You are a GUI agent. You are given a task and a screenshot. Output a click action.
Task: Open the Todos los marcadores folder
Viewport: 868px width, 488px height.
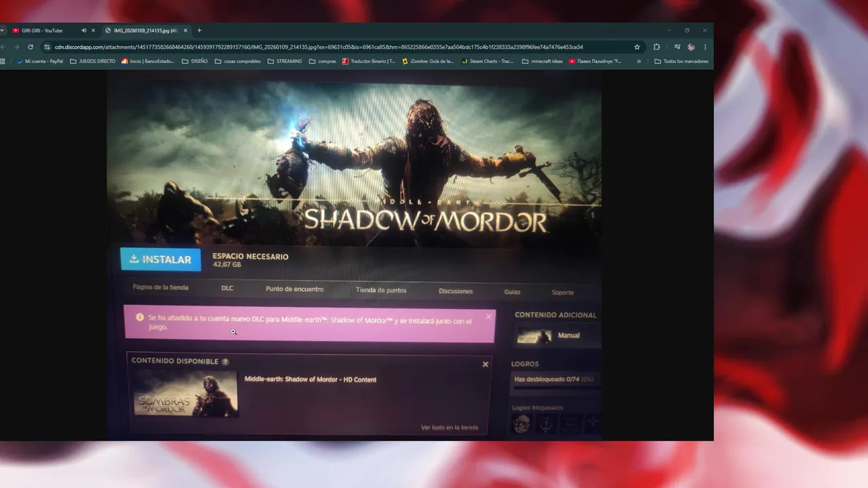point(682,61)
